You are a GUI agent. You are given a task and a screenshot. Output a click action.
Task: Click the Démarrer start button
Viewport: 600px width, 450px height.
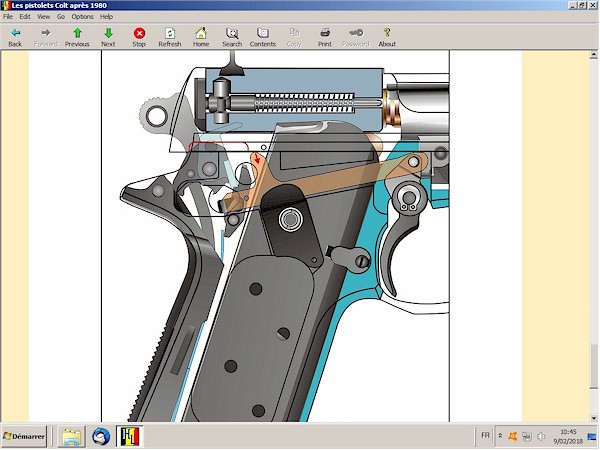(x=24, y=437)
